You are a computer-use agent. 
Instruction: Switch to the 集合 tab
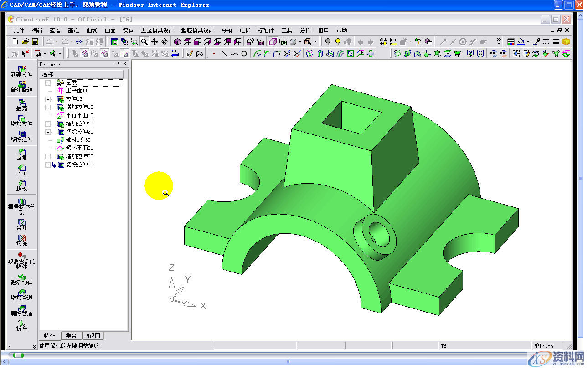coord(71,336)
